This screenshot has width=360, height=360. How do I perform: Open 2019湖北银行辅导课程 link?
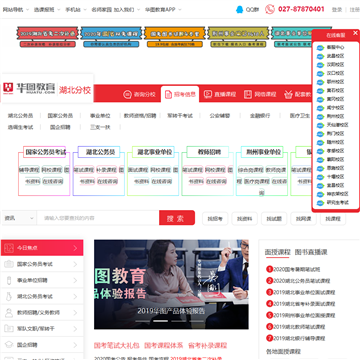[299, 338]
